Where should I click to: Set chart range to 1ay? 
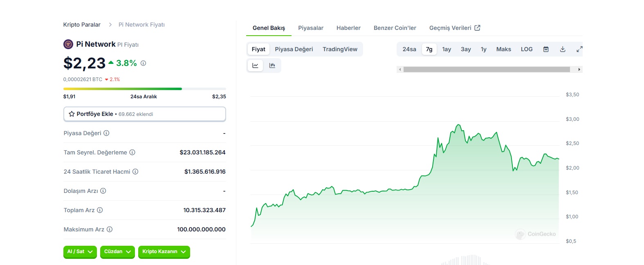click(447, 49)
